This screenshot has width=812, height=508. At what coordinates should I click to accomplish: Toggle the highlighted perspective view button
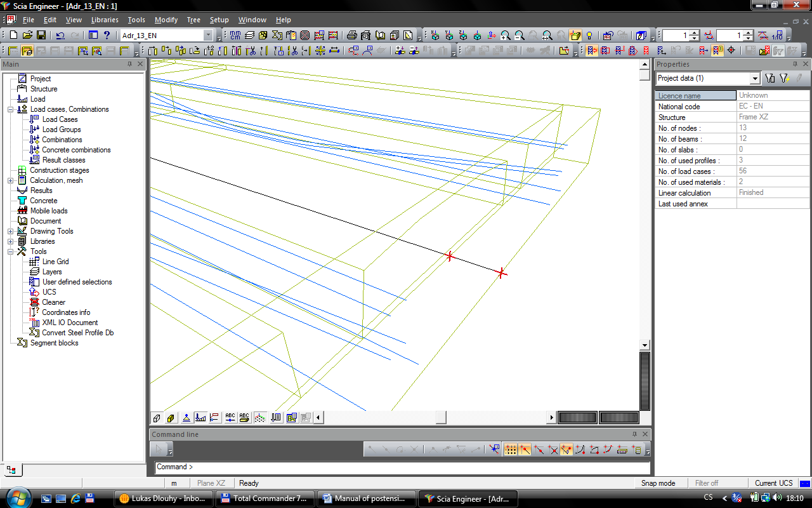pyautogui.click(x=575, y=36)
